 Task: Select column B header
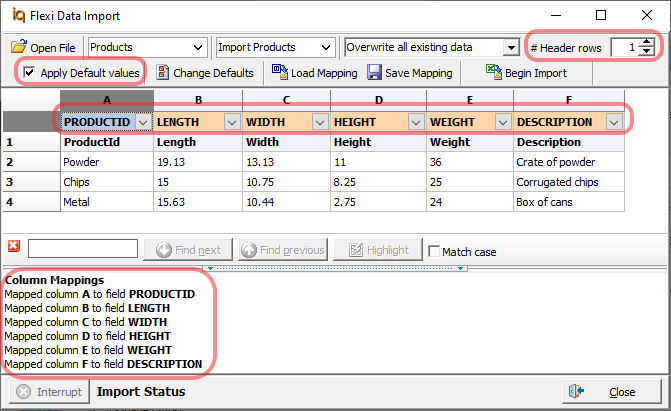pos(198,100)
